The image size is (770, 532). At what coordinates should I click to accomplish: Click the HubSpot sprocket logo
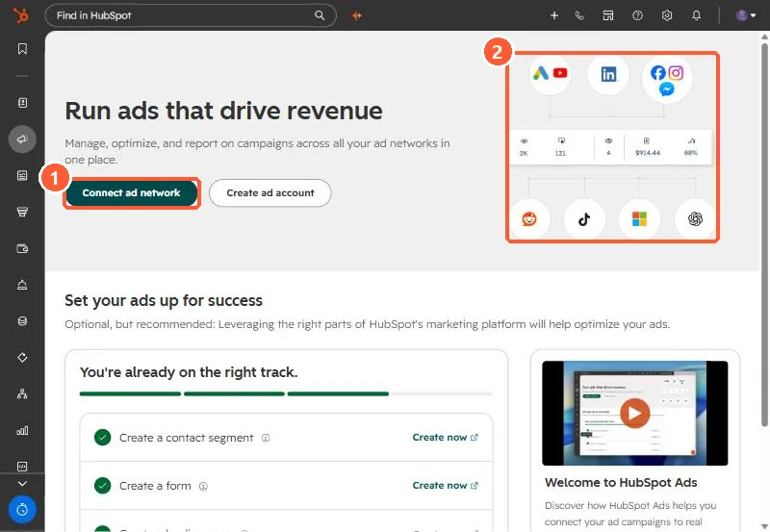pyautogui.click(x=20, y=15)
